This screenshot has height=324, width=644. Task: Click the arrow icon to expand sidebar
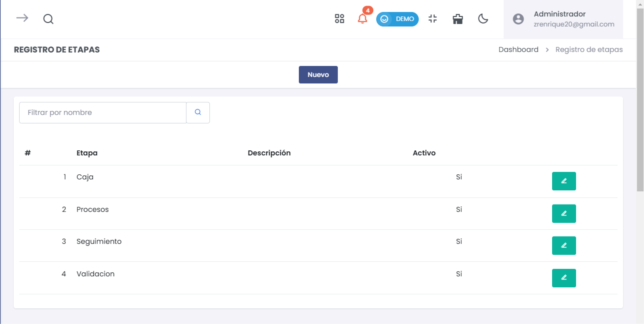[x=22, y=18]
